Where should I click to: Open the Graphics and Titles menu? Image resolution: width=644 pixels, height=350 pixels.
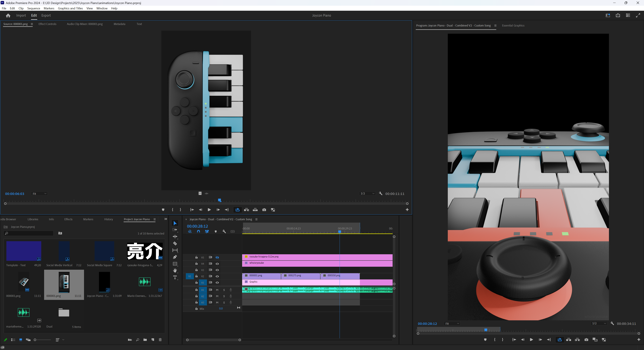coord(70,8)
